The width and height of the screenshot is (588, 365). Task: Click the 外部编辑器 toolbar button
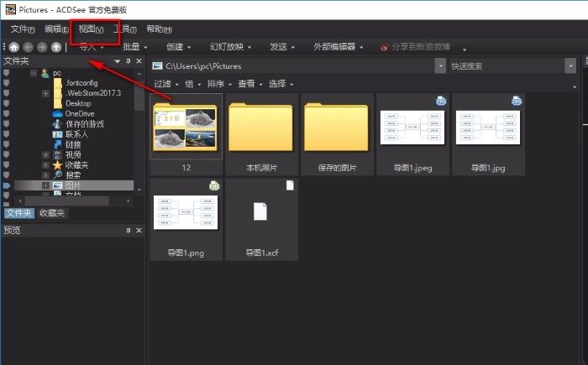coord(339,47)
